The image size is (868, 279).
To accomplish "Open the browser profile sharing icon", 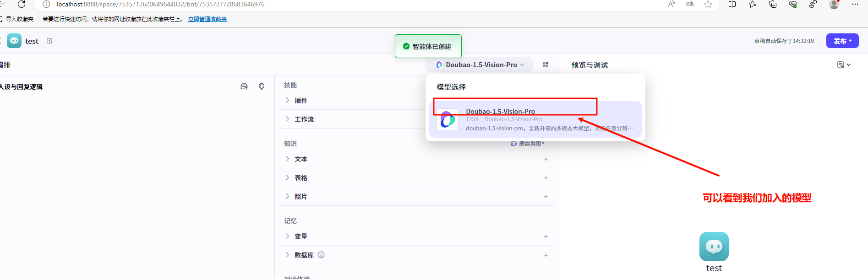I will click(813, 4).
